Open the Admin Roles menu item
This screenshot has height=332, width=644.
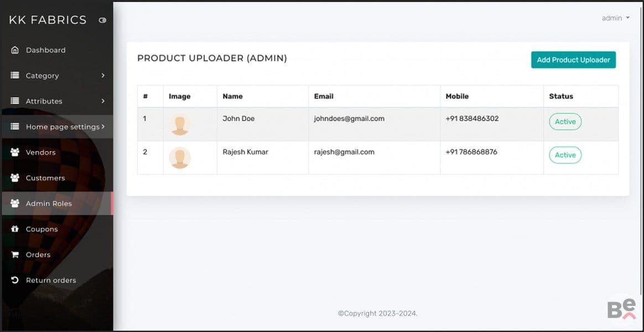[x=56, y=204]
